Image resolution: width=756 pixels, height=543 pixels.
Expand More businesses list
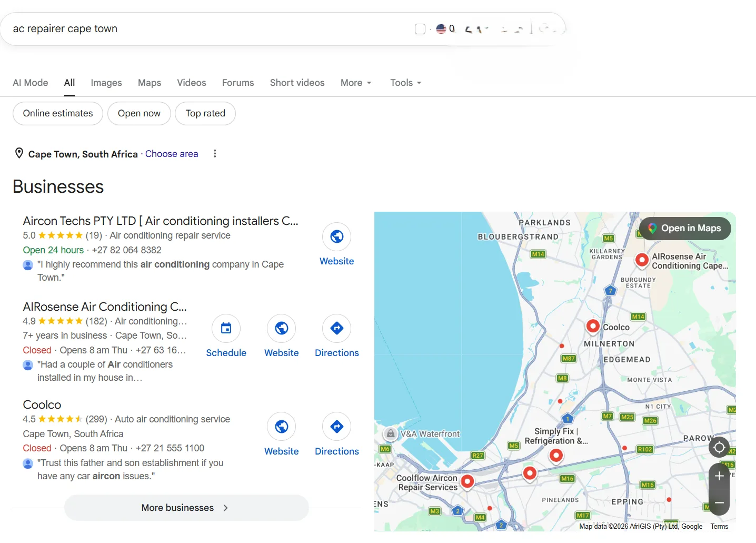[x=186, y=508]
